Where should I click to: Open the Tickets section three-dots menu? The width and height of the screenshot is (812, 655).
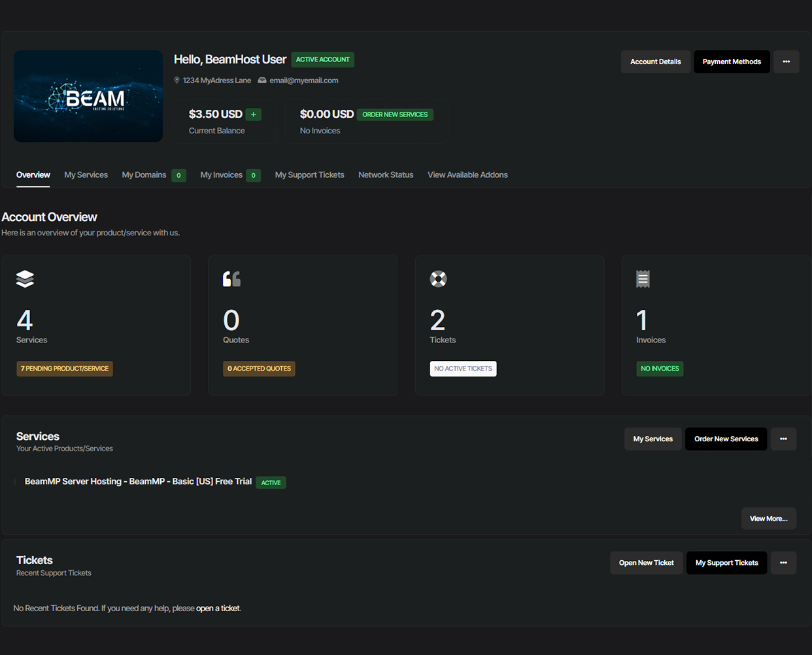(783, 563)
